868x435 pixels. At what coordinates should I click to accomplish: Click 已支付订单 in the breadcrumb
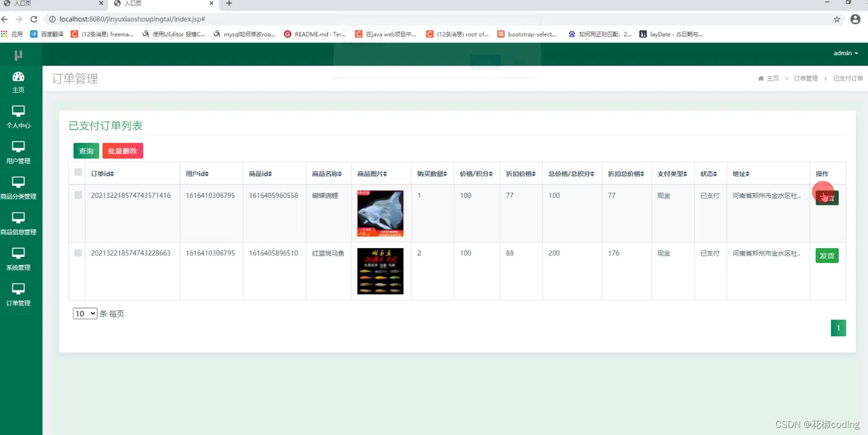click(x=848, y=79)
